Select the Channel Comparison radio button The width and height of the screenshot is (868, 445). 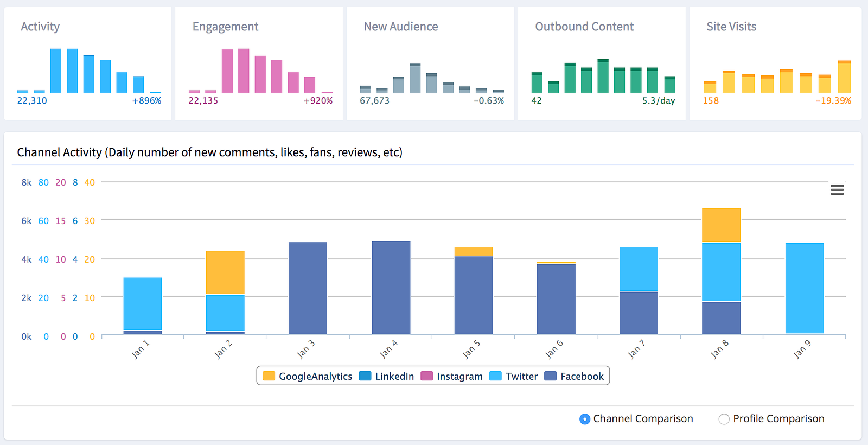click(584, 419)
